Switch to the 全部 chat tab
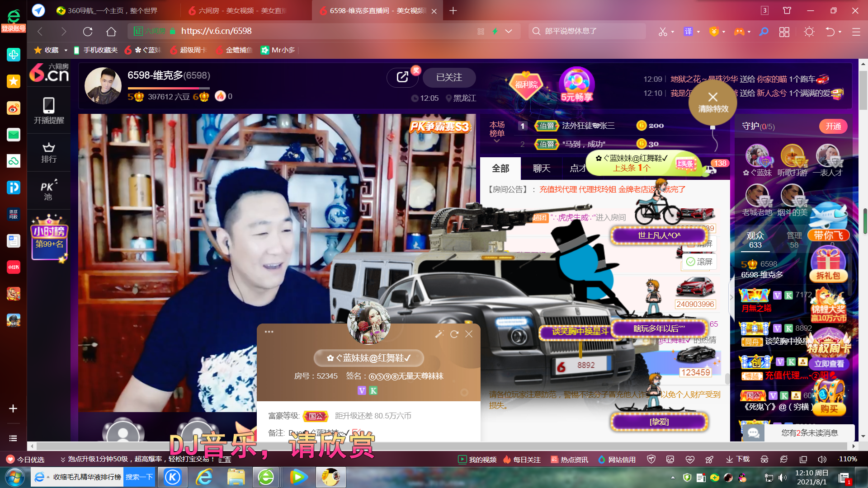Viewport: 868px width, 488px height. coord(500,169)
